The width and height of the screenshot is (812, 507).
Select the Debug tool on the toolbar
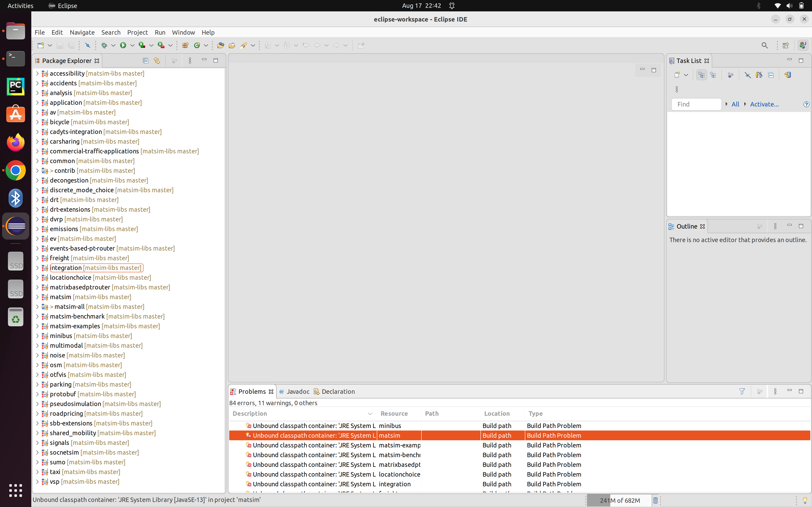pos(104,45)
